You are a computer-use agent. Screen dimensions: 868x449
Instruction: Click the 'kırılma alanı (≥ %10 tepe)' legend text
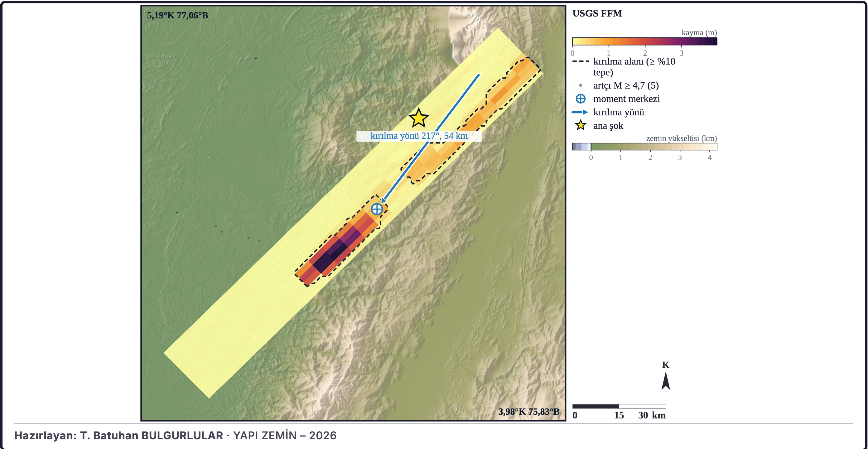point(634,67)
